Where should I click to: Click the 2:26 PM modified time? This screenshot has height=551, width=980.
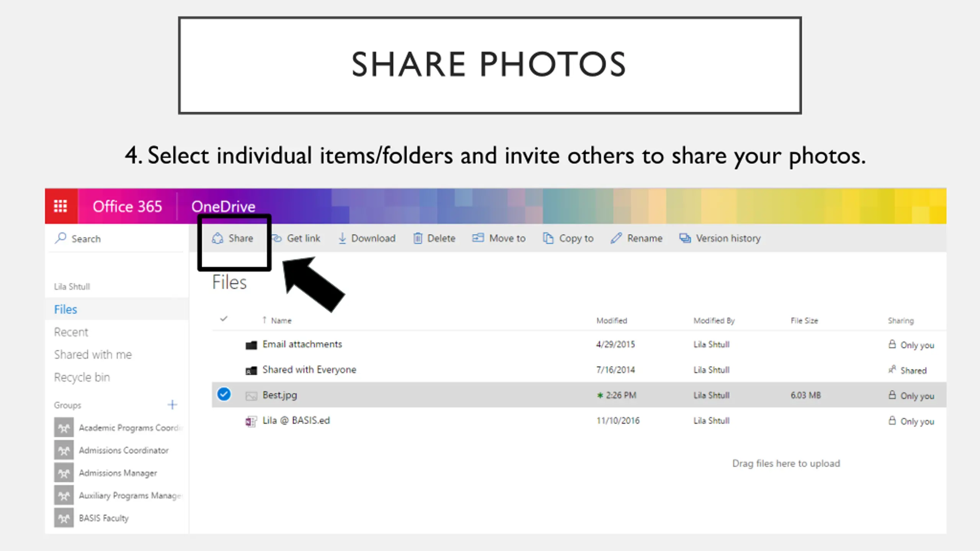coord(621,395)
